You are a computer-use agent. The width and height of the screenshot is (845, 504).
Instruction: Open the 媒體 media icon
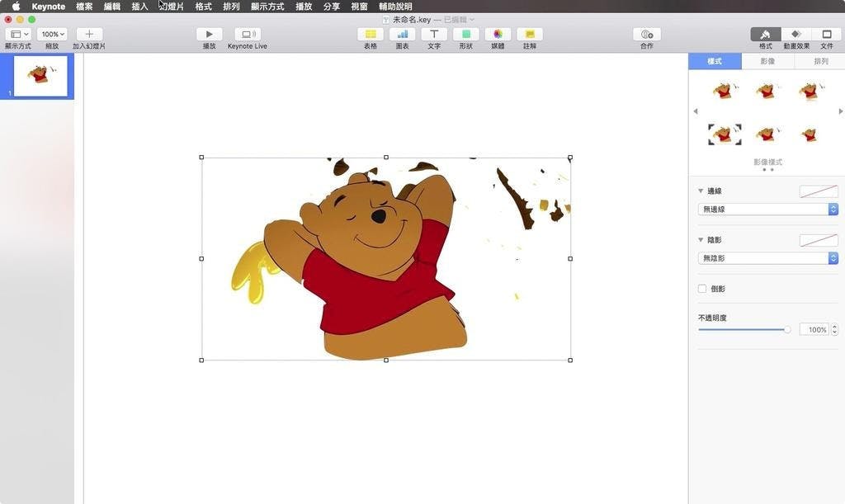[x=498, y=34]
